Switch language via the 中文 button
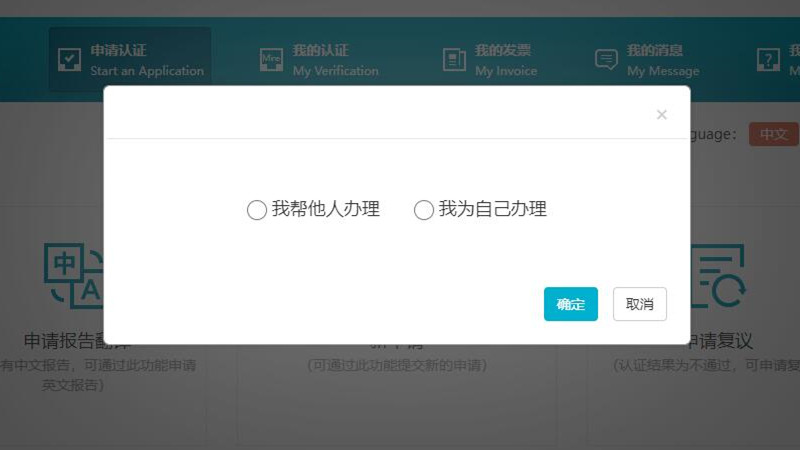Screen dimensions: 800x450 click(x=773, y=134)
